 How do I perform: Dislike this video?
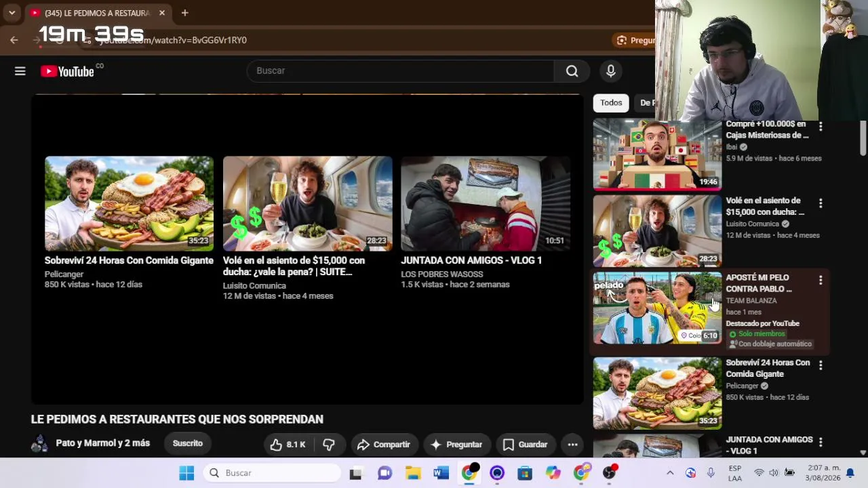[x=329, y=445]
